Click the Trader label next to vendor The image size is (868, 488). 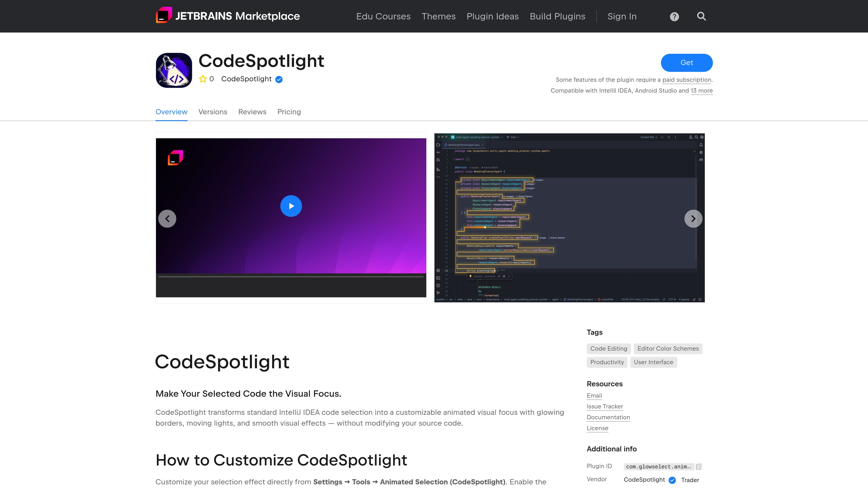690,480
